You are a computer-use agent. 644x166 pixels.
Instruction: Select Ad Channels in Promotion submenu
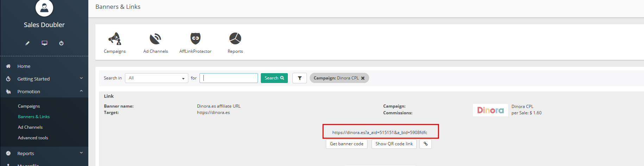pyautogui.click(x=30, y=127)
